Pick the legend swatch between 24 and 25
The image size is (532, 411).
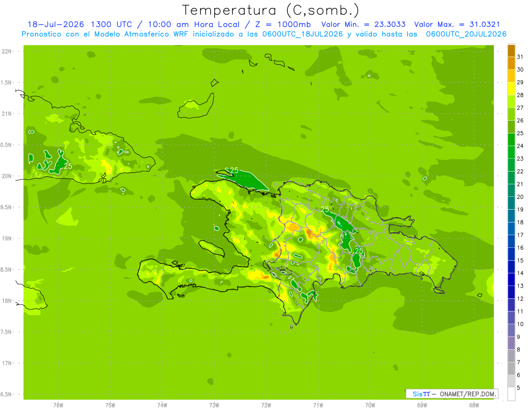511,140
